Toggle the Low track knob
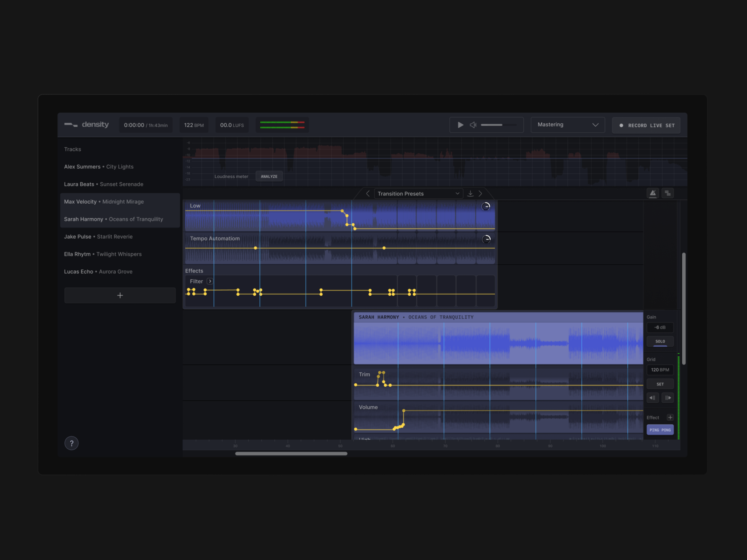 485,206
